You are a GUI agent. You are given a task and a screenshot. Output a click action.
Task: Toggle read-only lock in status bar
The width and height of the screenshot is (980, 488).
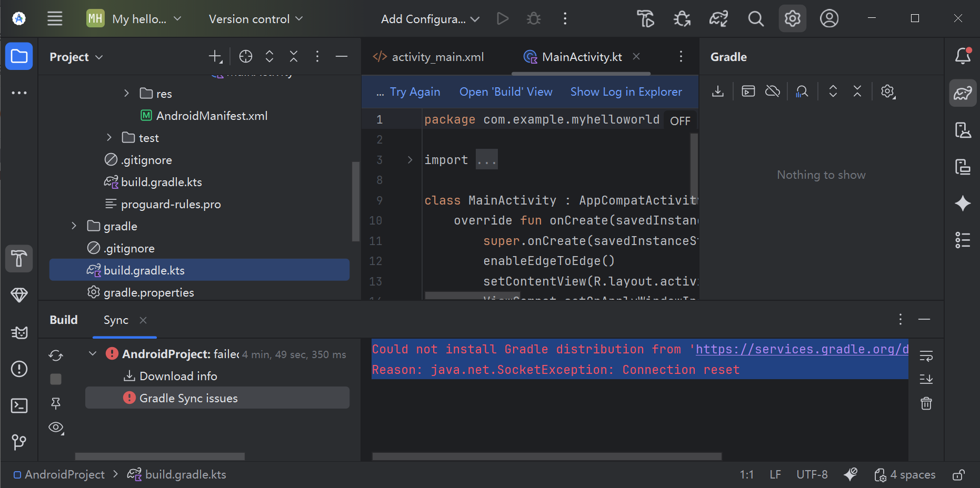coord(958,475)
